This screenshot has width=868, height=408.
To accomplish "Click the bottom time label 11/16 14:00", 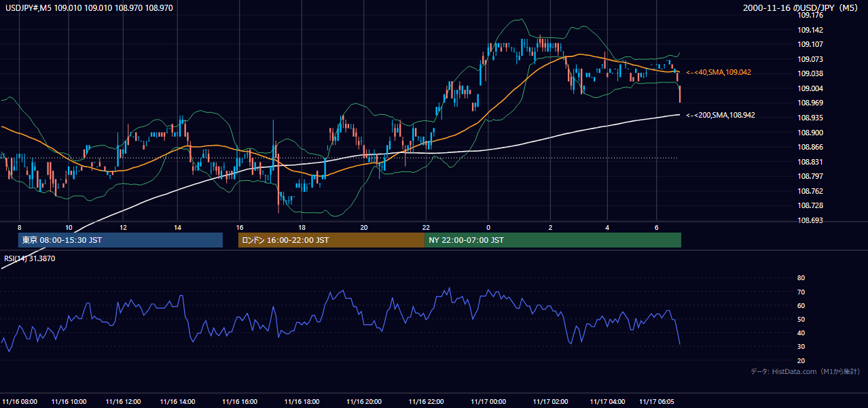I will pyautogui.click(x=177, y=402).
